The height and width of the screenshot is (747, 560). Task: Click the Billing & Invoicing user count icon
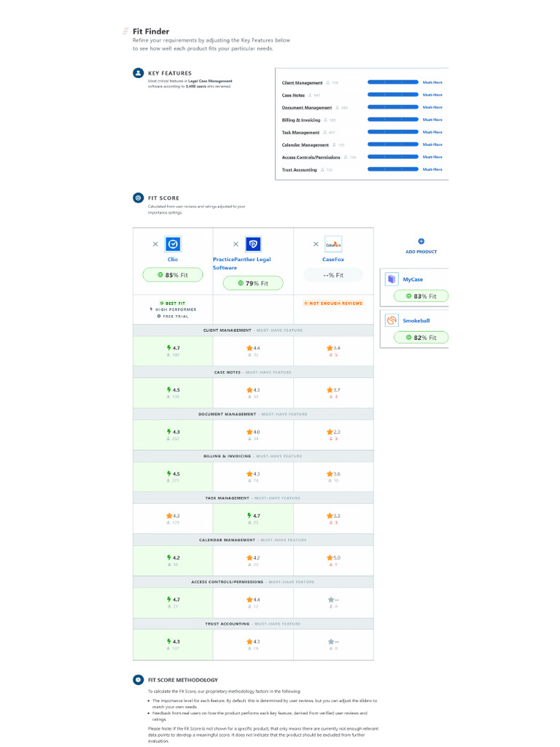pyautogui.click(x=326, y=120)
